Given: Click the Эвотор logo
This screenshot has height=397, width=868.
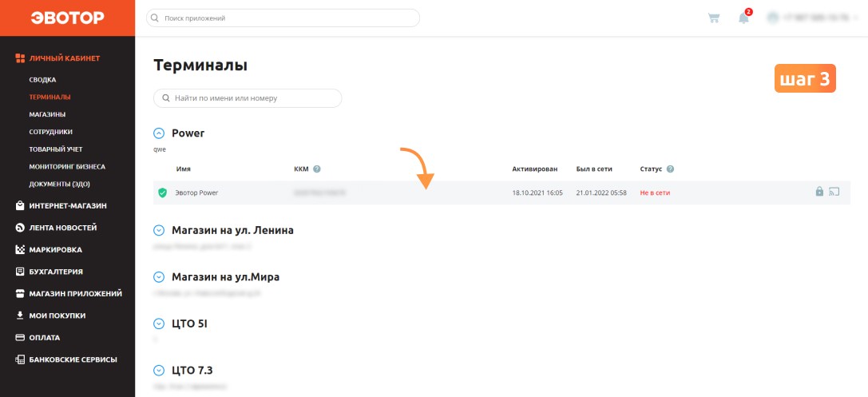Looking at the screenshot, I should click(67, 18).
